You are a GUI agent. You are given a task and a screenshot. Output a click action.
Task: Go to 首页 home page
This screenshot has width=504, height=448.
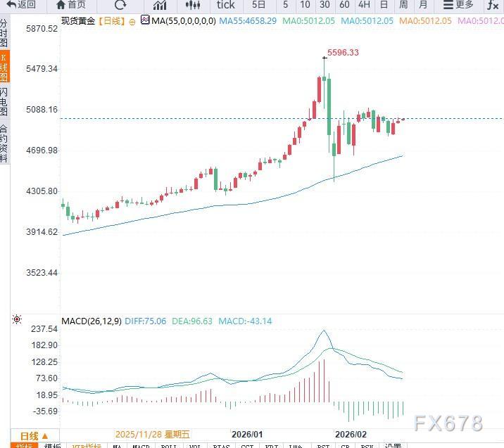click(x=70, y=5)
